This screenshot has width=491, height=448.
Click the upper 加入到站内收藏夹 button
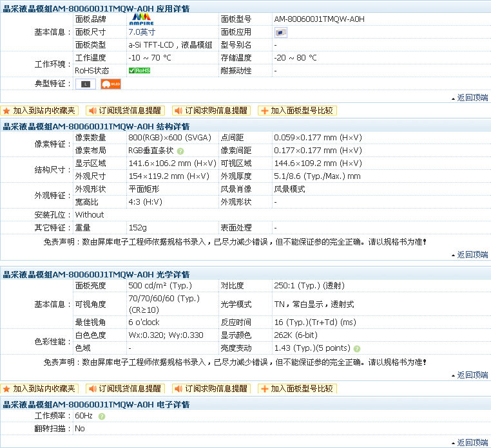(39, 111)
